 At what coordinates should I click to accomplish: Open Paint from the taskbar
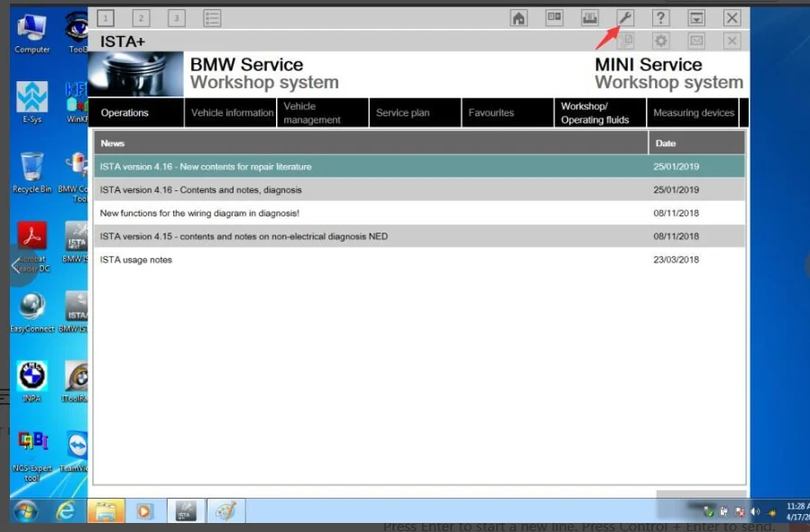click(x=226, y=511)
